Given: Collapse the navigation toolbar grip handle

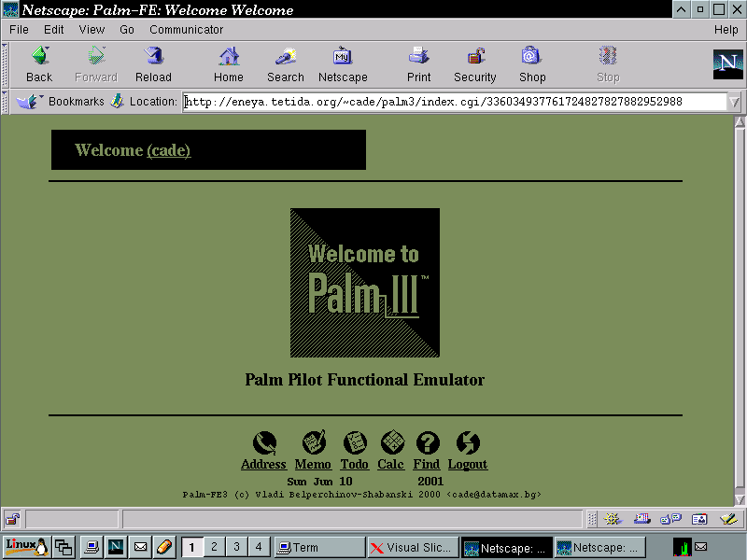Looking at the screenshot, I should 5,64.
